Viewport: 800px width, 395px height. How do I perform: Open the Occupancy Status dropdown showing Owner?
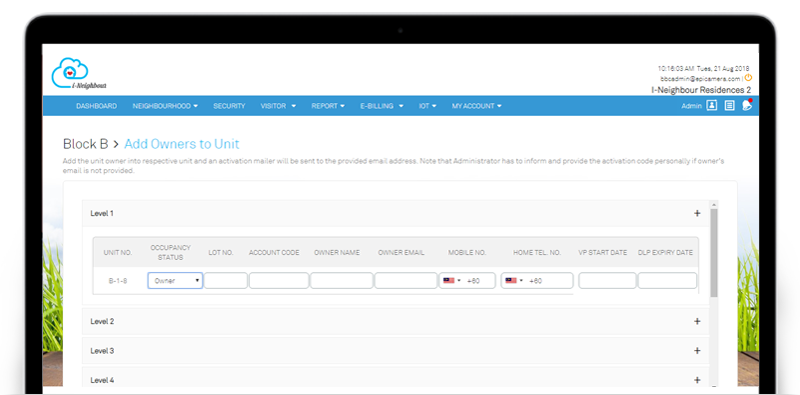click(x=175, y=281)
